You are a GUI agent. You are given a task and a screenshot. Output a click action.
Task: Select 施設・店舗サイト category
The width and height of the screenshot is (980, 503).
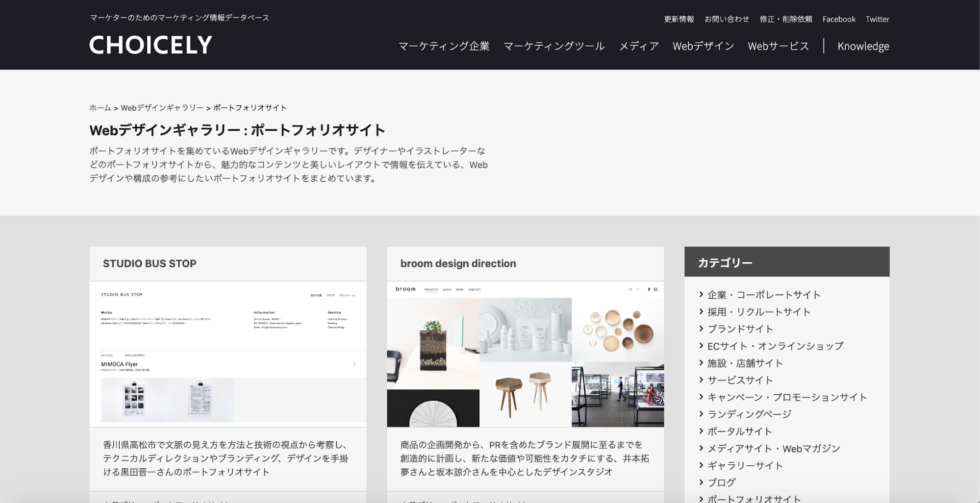745,363
